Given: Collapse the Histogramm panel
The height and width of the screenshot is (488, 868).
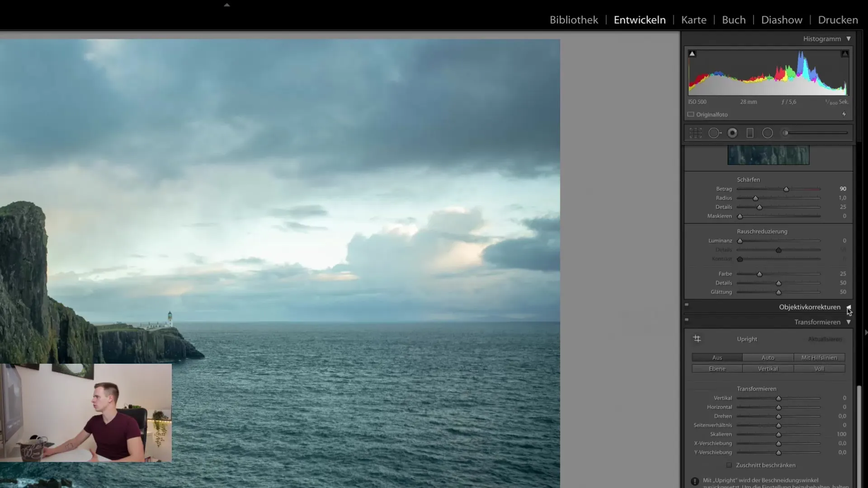Looking at the screenshot, I should [x=849, y=39].
